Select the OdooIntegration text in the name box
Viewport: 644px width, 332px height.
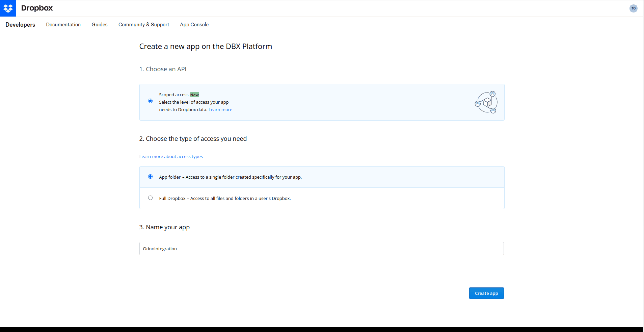pos(160,249)
